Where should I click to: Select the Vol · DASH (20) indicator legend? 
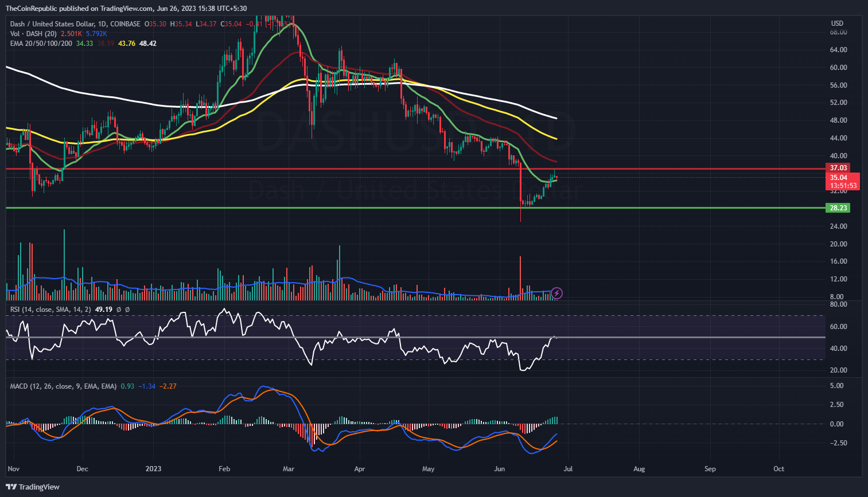pyautogui.click(x=33, y=34)
